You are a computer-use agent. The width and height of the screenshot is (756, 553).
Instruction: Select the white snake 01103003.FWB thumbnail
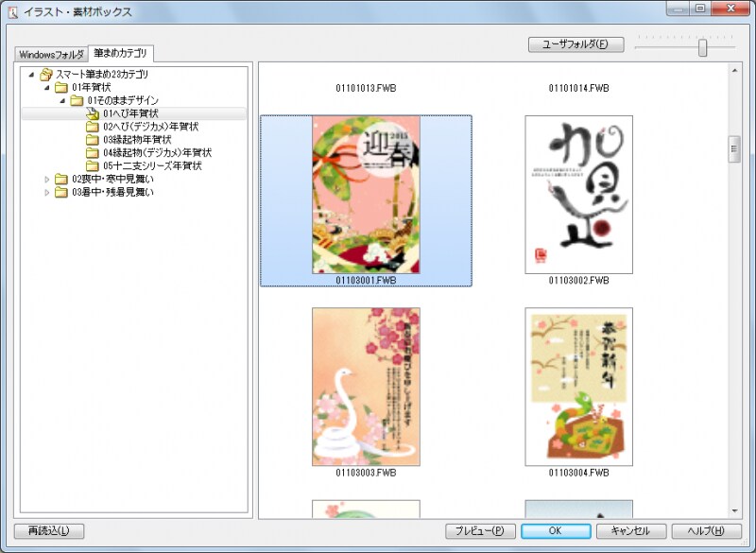tap(366, 386)
